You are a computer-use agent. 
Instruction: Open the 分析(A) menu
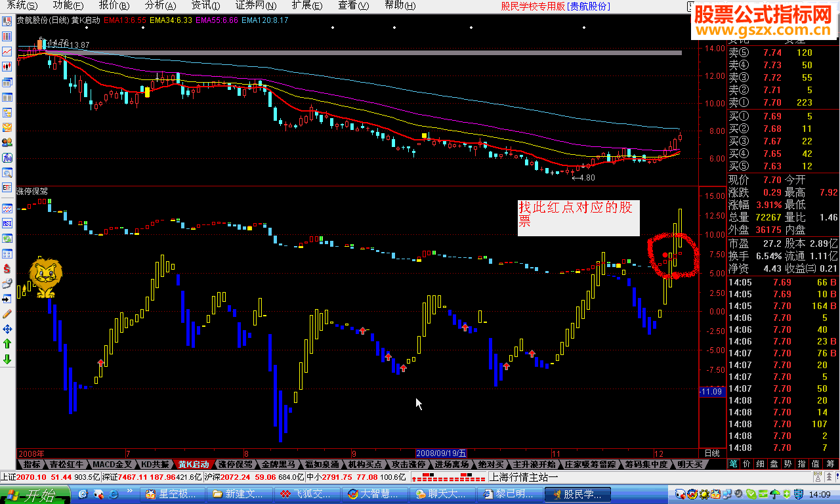[160, 5]
